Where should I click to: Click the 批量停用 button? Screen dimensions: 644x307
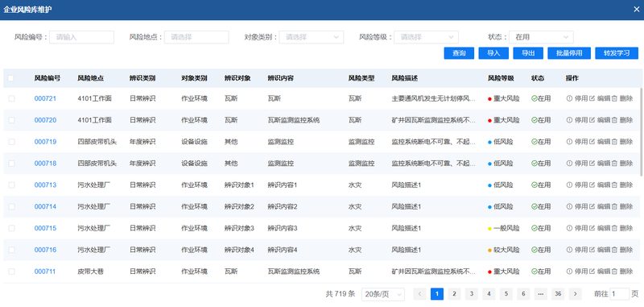(x=569, y=53)
